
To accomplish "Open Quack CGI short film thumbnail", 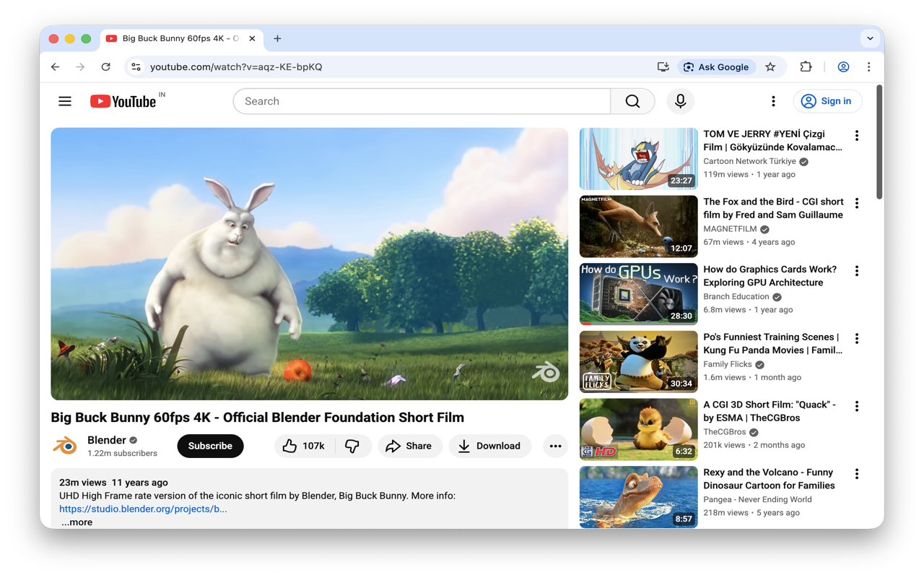I will (x=638, y=429).
